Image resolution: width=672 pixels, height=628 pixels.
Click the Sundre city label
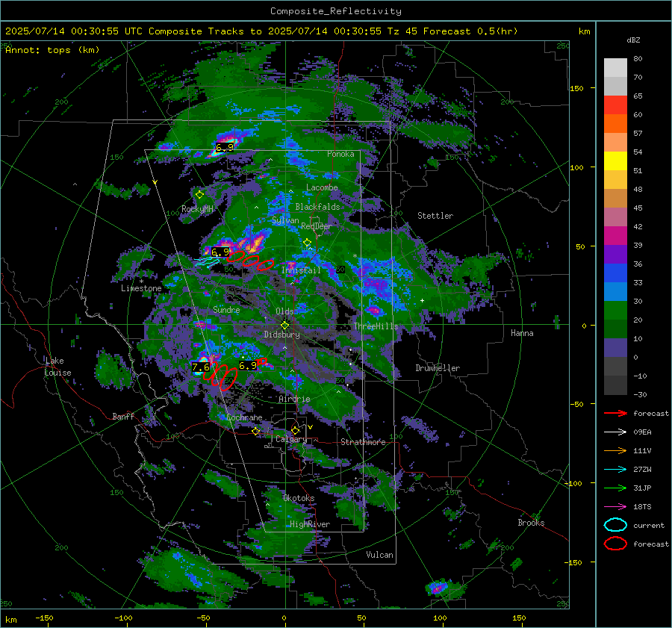(226, 309)
